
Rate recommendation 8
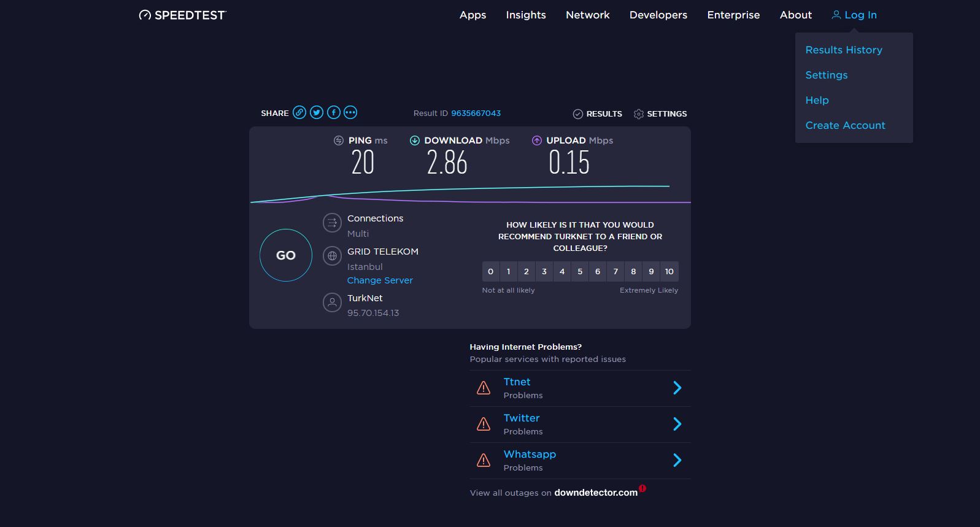(633, 271)
